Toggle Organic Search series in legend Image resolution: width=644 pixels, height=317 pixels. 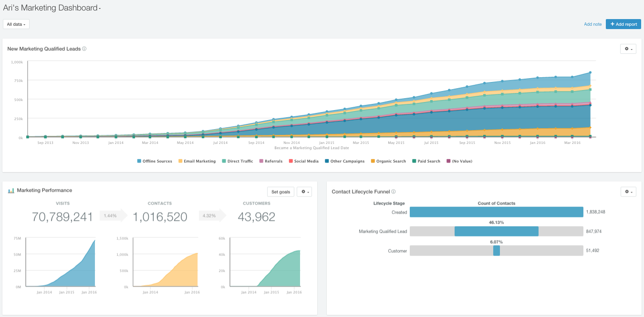click(388, 161)
